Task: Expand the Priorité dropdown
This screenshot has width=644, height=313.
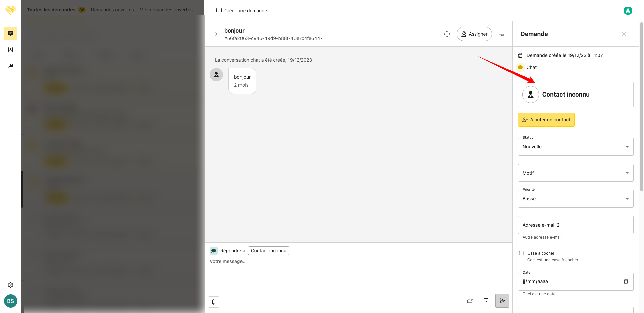Action: (x=575, y=199)
